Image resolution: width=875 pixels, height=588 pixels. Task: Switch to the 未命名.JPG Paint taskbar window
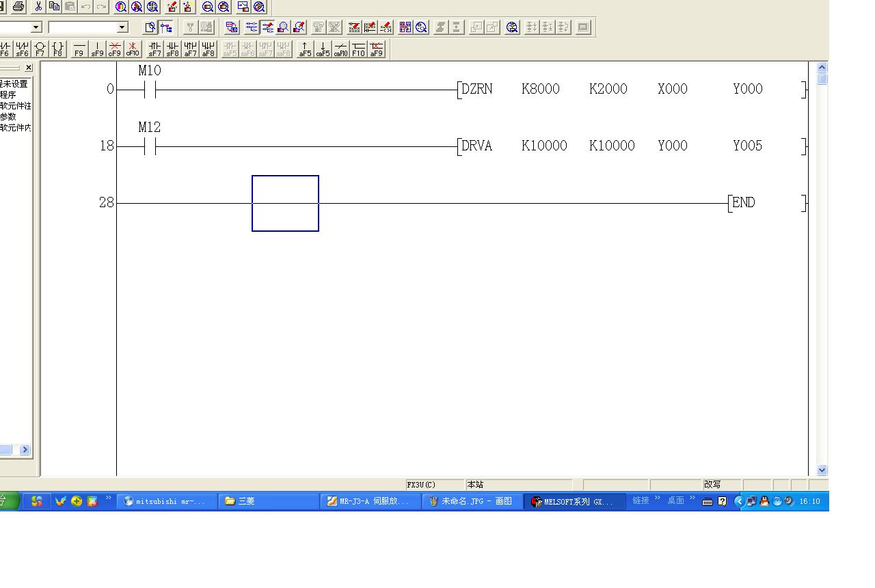[472, 501]
